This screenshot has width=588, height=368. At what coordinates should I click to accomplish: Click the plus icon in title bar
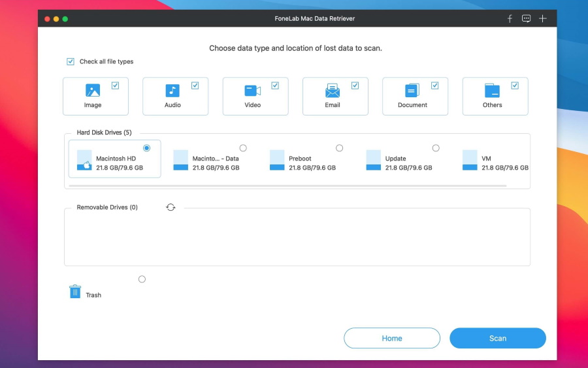543,19
